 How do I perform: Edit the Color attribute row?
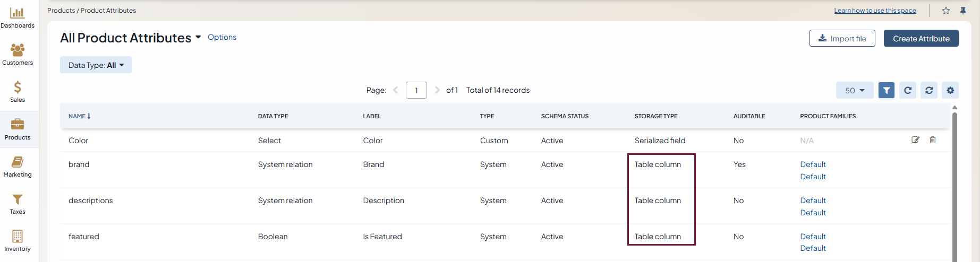coord(915,140)
